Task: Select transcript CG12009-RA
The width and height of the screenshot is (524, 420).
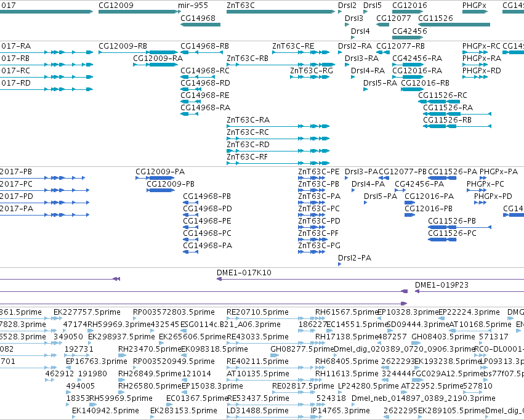Action: (158, 59)
